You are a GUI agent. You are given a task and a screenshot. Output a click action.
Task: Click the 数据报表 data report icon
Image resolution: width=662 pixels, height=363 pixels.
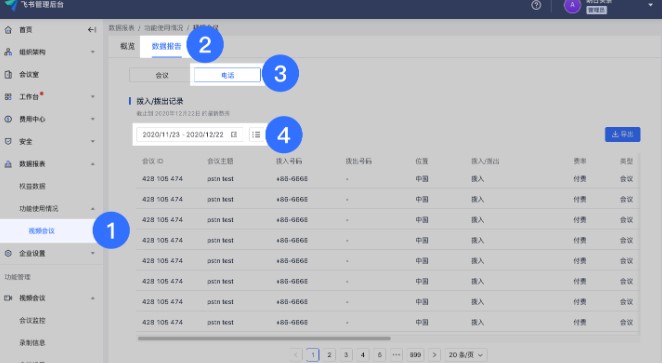pos(8,164)
